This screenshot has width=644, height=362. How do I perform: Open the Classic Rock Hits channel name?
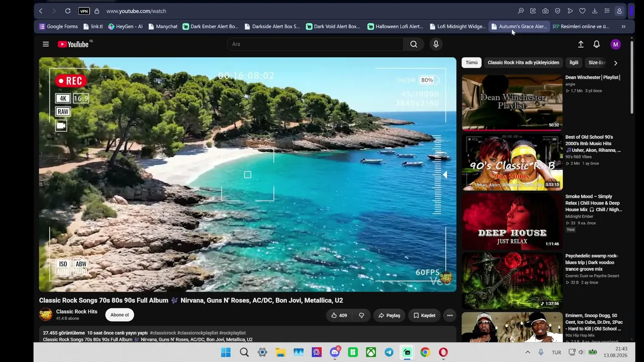point(77,312)
